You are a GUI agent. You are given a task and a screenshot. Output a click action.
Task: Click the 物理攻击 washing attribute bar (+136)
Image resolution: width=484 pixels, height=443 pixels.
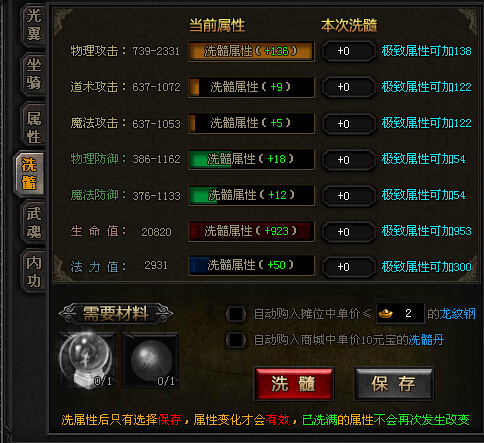252,51
